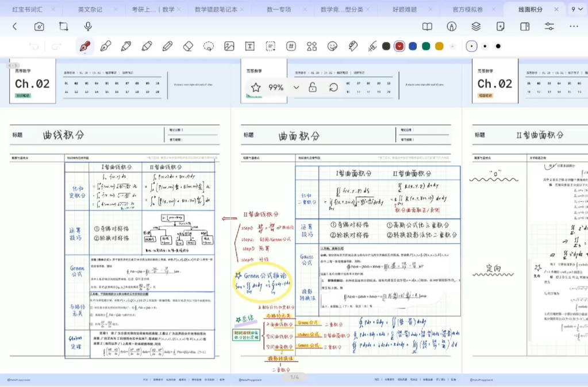Click the 曲线积分 page title

(x=63, y=135)
